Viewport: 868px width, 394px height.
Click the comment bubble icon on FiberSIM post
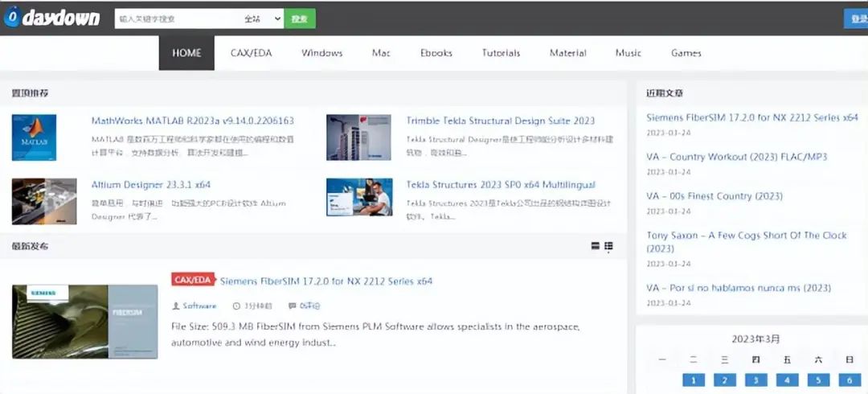pyautogui.click(x=293, y=306)
